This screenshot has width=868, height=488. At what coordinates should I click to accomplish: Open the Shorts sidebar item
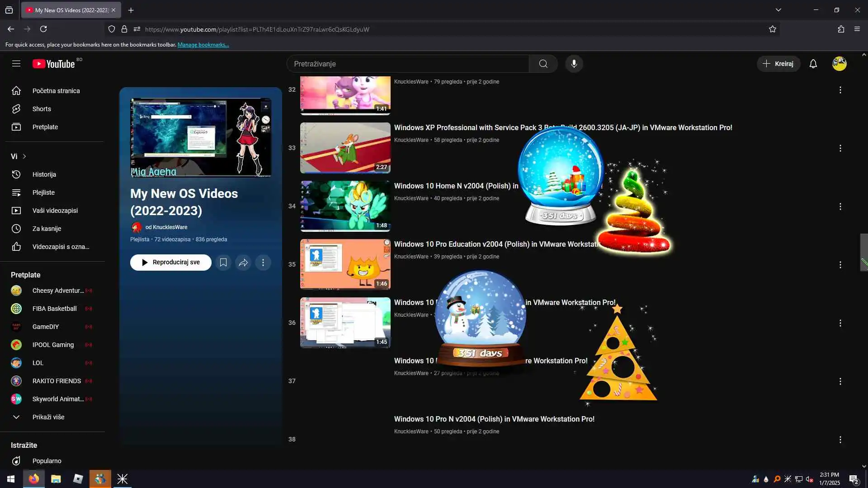42,109
